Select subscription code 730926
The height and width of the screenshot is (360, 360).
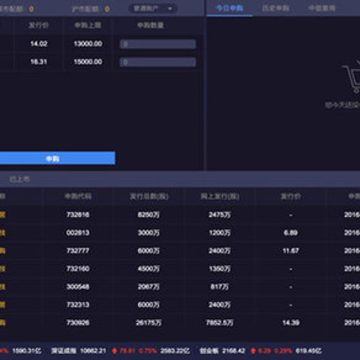[78, 323]
